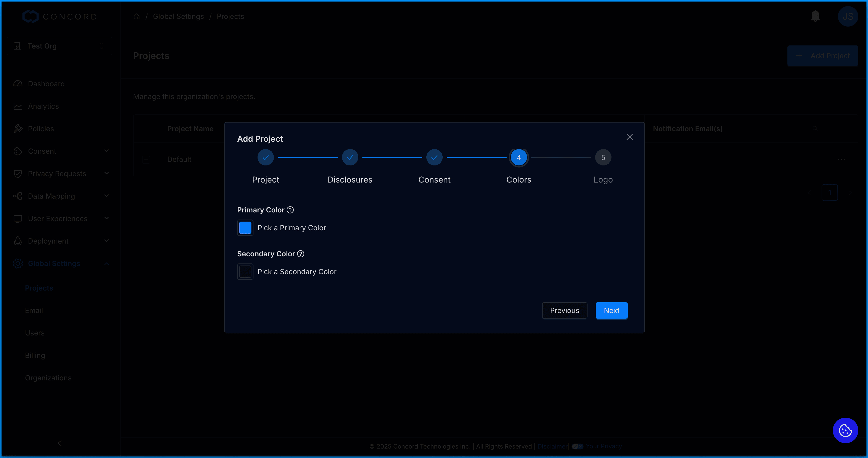Image resolution: width=868 pixels, height=458 pixels.
Task: Collapse the sidebar with the arrow
Action: (60, 443)
